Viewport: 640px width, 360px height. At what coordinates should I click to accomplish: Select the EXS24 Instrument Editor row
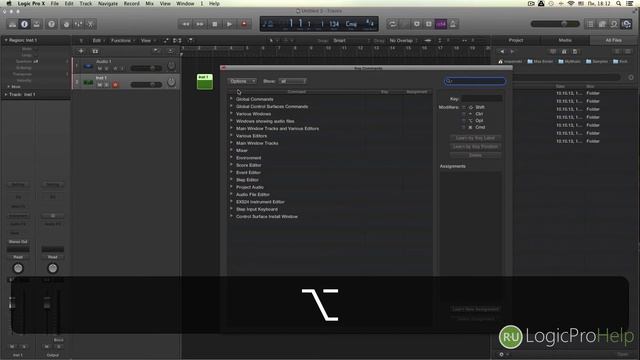point(330,202)
